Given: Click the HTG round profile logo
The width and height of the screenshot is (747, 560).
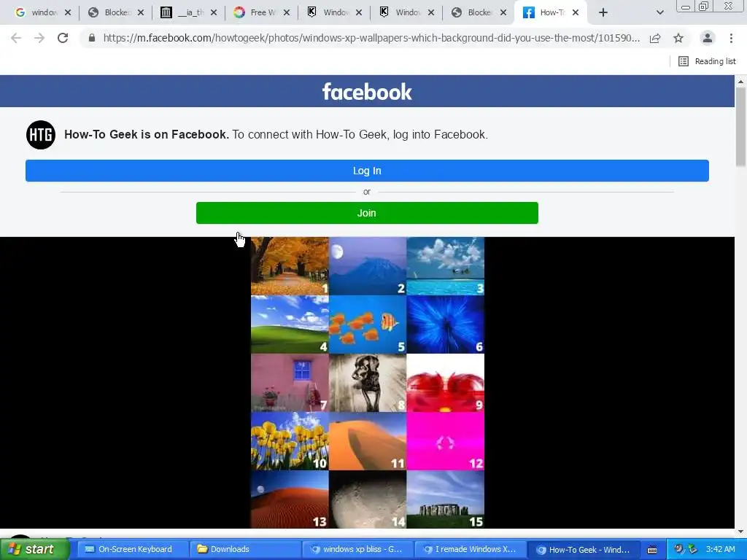Looking at the screenshot, I should (x=41, y=135).
